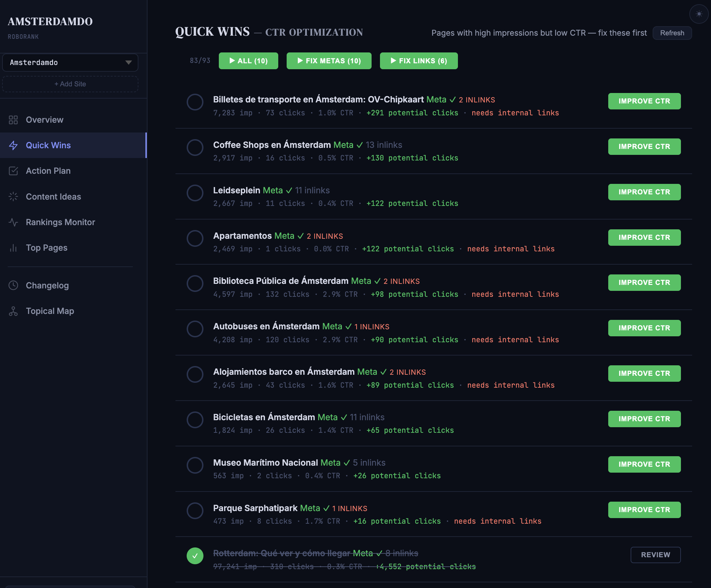This screenshot has width=711, height=588.
Task: Click the Action Plan checkbox icon
Action: [x=13, y=171]
